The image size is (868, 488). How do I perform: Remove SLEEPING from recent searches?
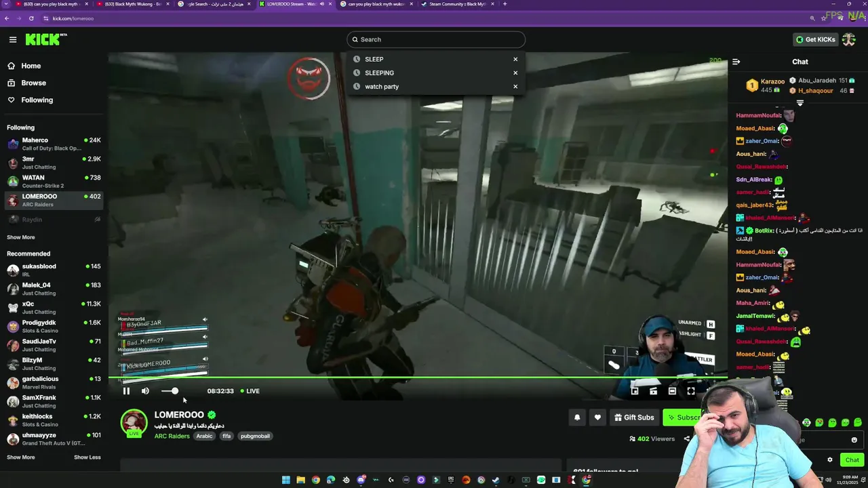pos(515,73)
